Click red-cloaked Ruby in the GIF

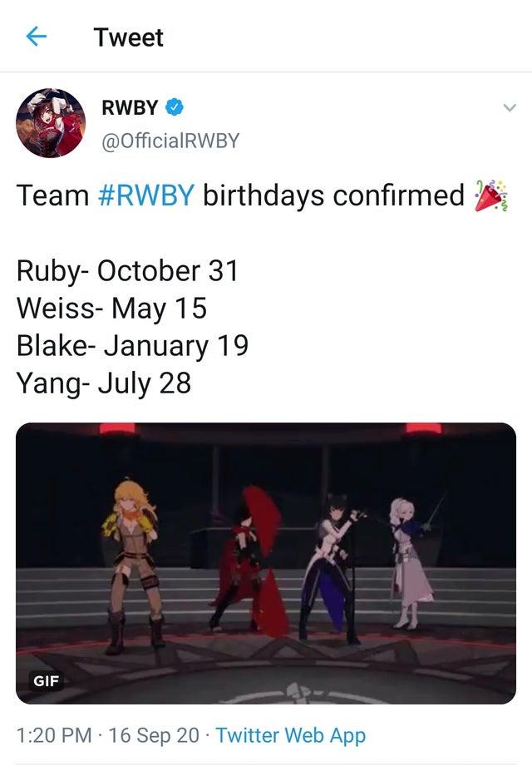point(249,560)
